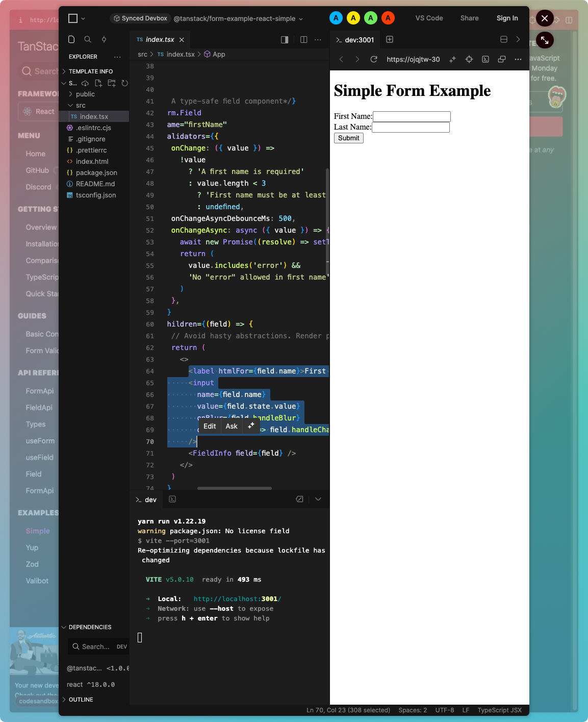Open the Source Control view icon

(104, 39)
